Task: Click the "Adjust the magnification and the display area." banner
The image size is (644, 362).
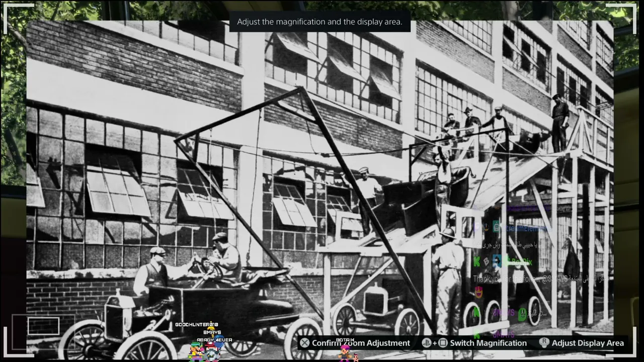Action: 319,22
